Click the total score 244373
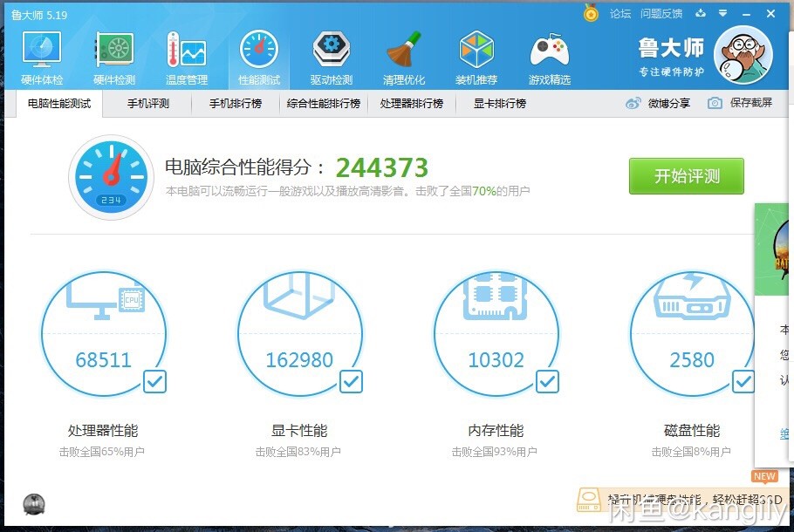The image size is (794, 532). [x=382, y=167]
